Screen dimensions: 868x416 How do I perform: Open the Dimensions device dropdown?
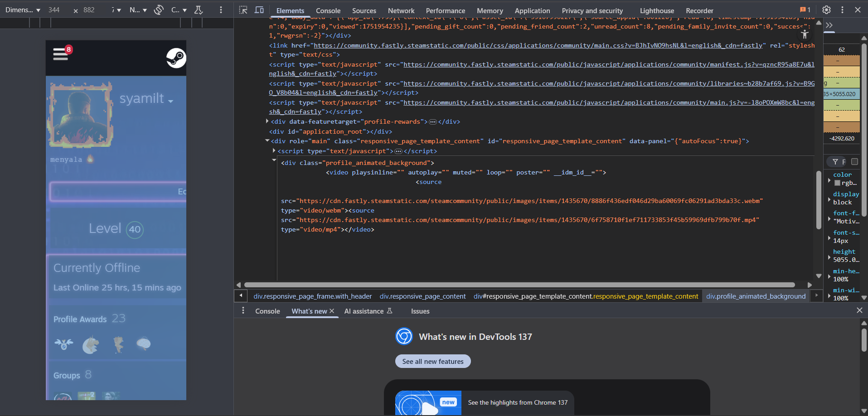[x=23, y=10]
